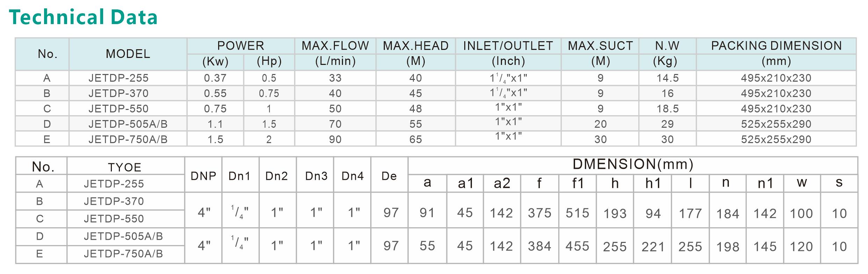The image size is (868, 274).
Task: Select JETDP-370 in the second table
Action: 114,201
